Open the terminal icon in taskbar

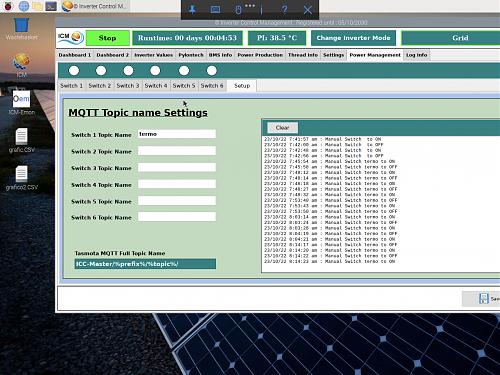coord(51,6)
